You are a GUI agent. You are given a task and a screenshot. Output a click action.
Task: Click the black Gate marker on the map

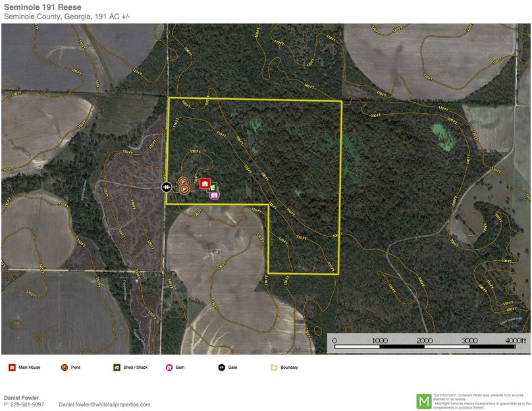[x=167, y=187]
